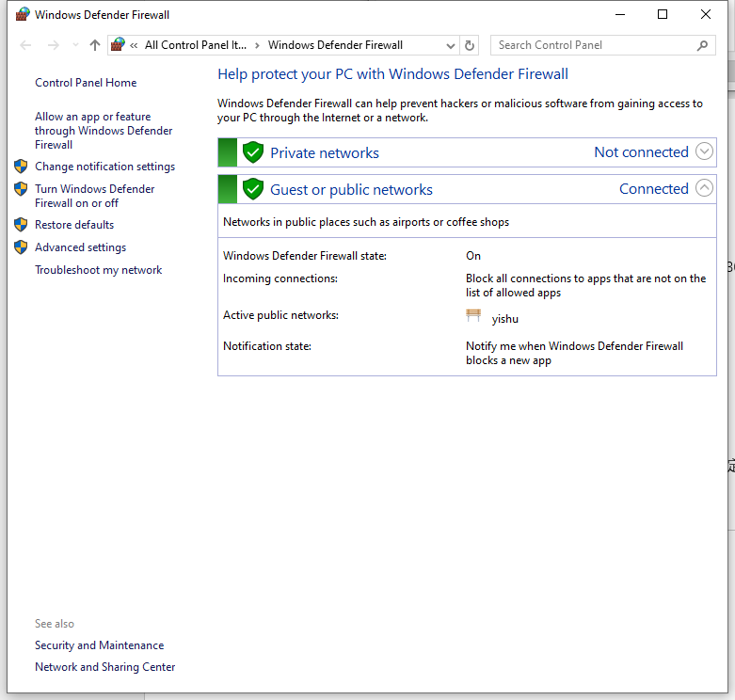Open Troubleshoot my network
This screenshot has height=700, width=735.
(99, 270)
